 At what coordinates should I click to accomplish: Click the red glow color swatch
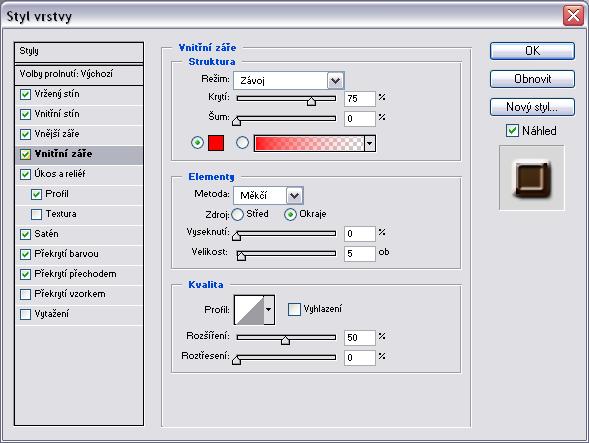(216, 143)
